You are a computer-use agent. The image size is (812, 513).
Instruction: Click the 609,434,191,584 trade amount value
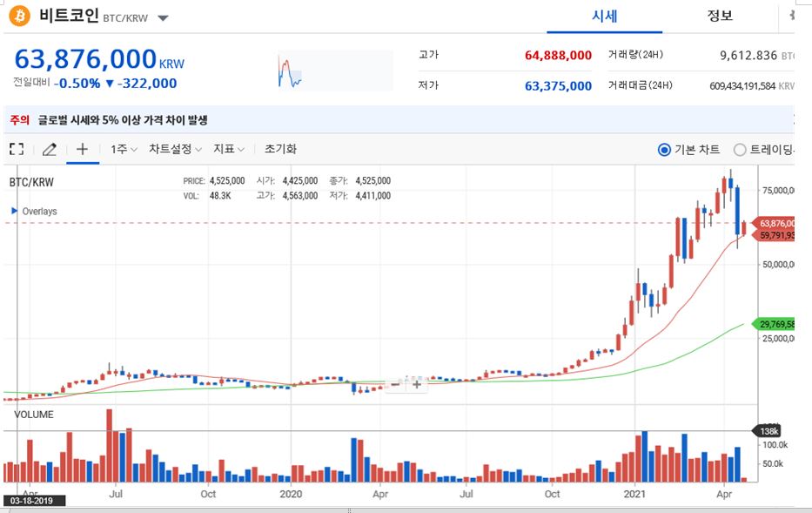pyautogui.click(x=742, y=86)
